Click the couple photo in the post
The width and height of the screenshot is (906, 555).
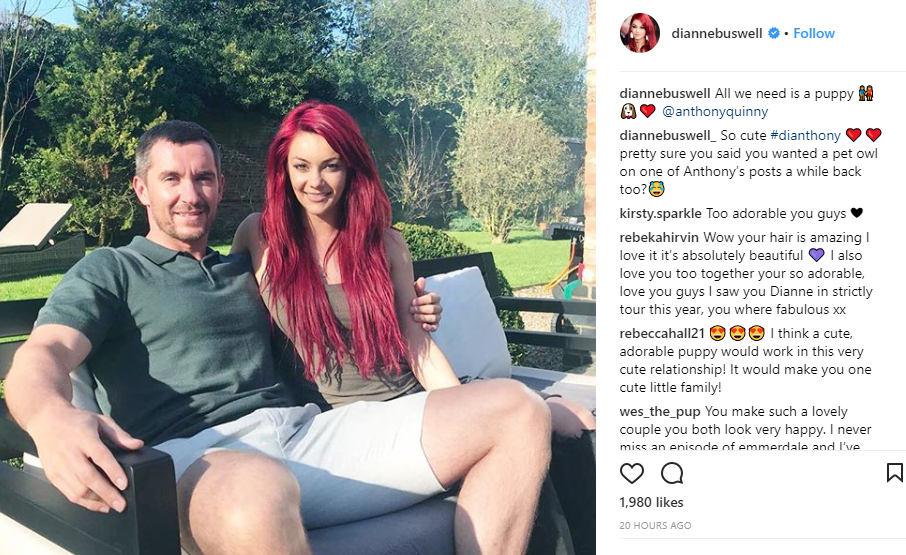point(298,277)
